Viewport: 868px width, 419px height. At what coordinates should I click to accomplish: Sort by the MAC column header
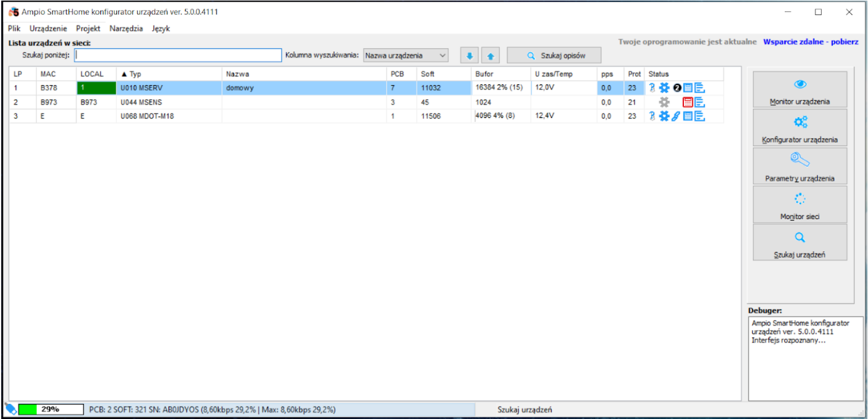point(56,74)
